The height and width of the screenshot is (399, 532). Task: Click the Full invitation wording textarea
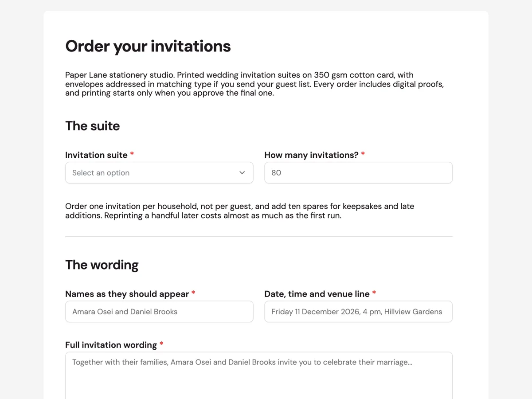pyautogui.click(x=259, y=376)
